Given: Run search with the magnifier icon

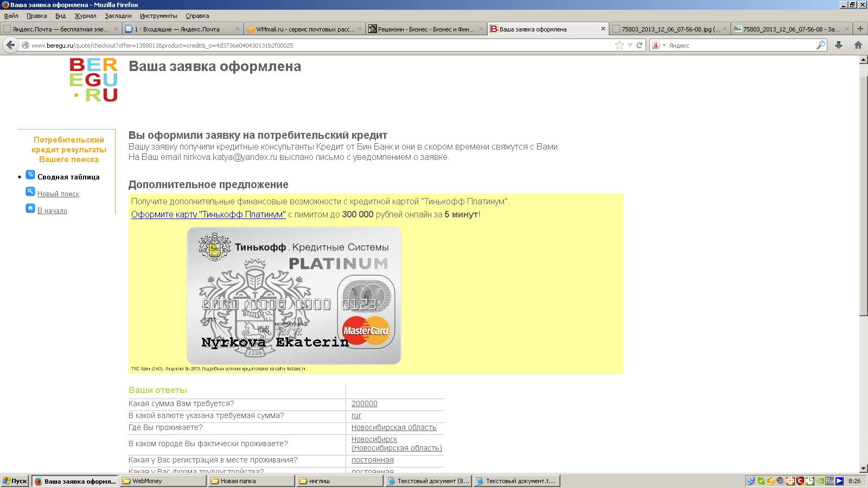Looking at the screenshot, I should (821, 45).
